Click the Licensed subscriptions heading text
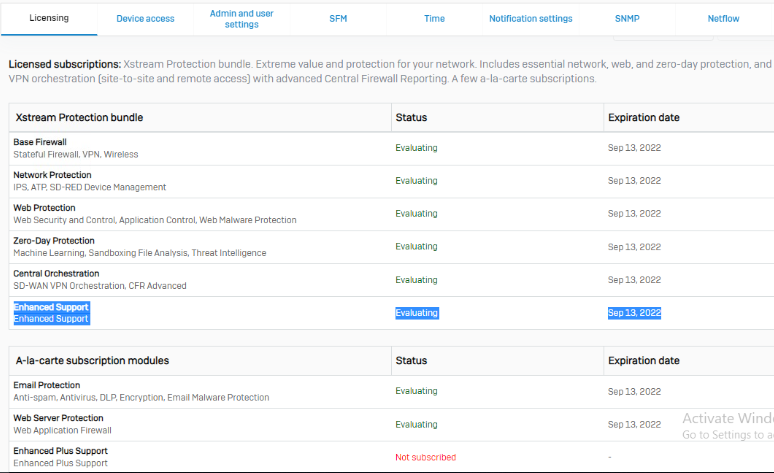This screenshot has width=774, height=473. [65, 64]
